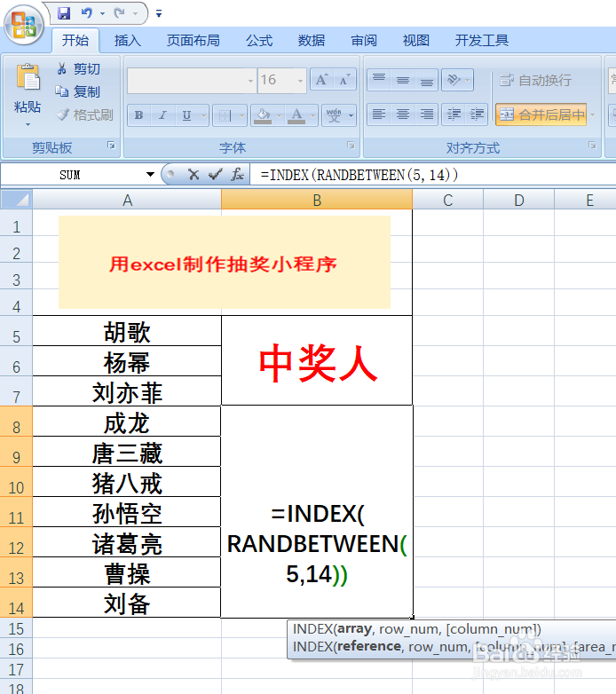Viewport: 616px width, 694px height.
Task: Expand the Name Box dropdown arrow
Action: click(151, 175)
